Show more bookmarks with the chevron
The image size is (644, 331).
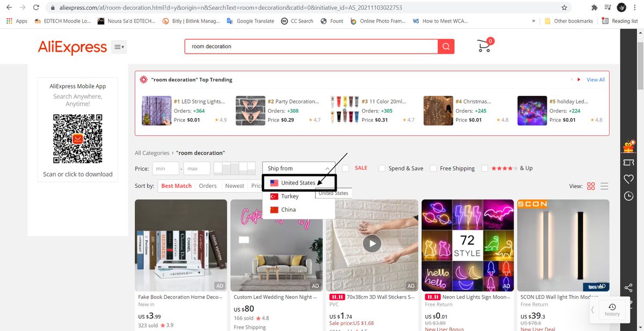pyautogui.click(x=533, y=21)
